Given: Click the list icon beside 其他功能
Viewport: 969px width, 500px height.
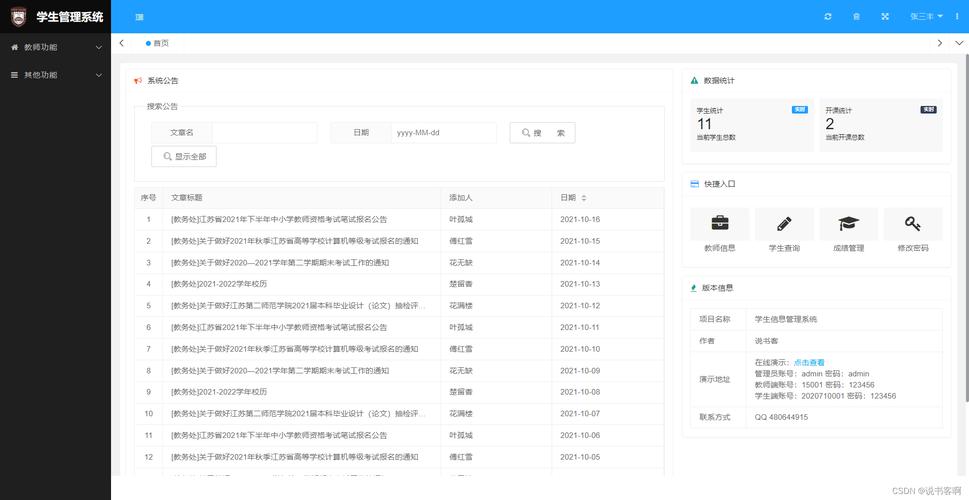Looking at the screenshot, I should click(x=15, y=75).
